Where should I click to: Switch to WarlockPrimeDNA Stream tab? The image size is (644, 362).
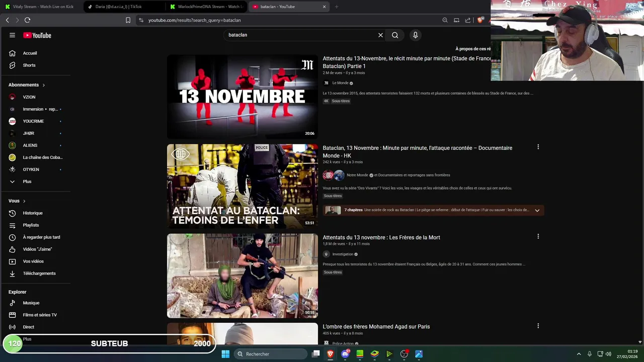(206, 7)
